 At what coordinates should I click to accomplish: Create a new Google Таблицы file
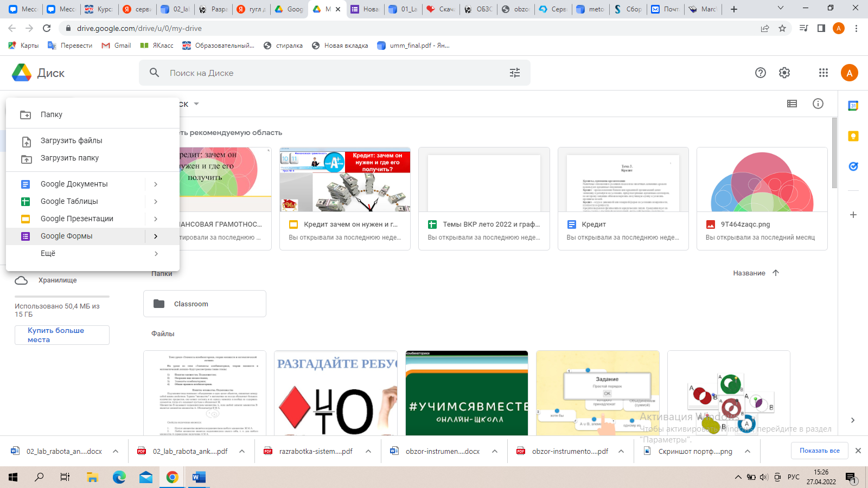pyautogui.click(x=75, y=201)
